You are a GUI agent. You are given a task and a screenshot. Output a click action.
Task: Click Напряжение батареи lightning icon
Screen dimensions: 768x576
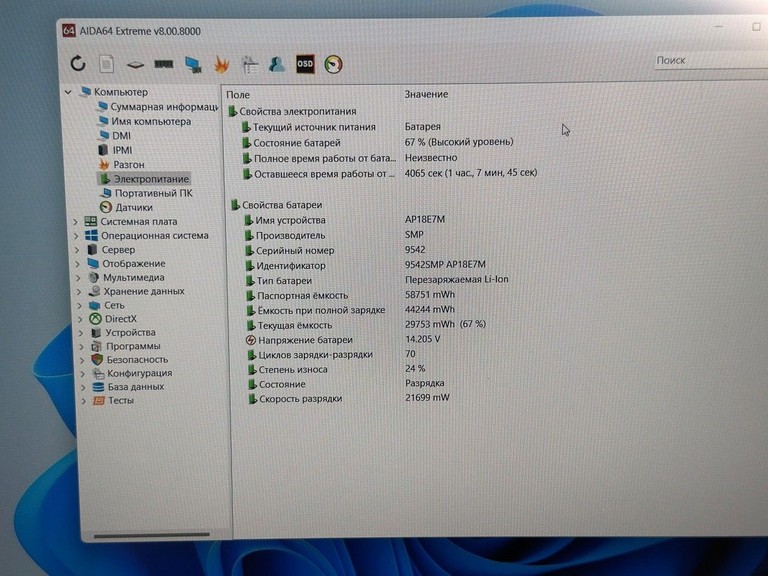click(x=251, y=340)
